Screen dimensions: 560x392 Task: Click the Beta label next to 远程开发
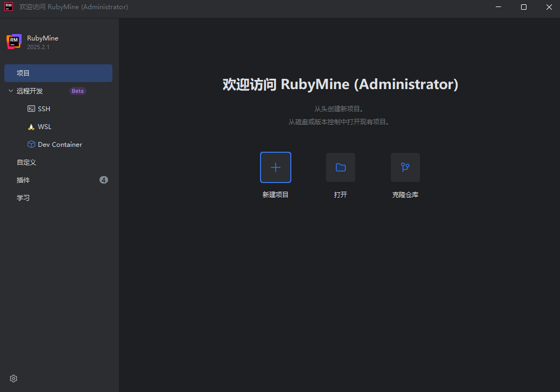pyautogui.click(x=77, y=91)
